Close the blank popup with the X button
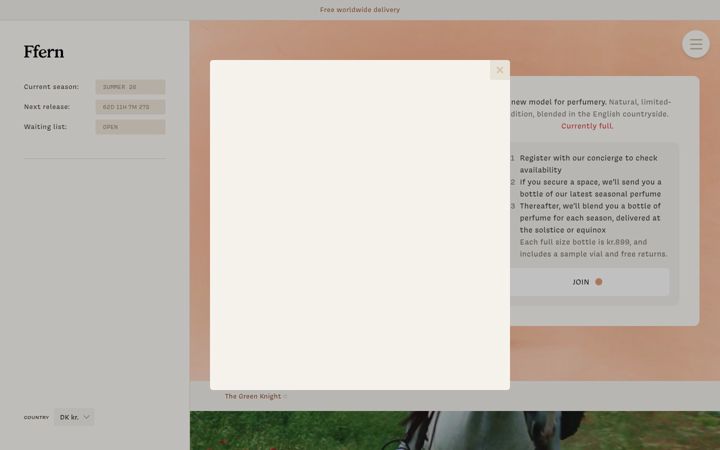 (x=500, y=70)
